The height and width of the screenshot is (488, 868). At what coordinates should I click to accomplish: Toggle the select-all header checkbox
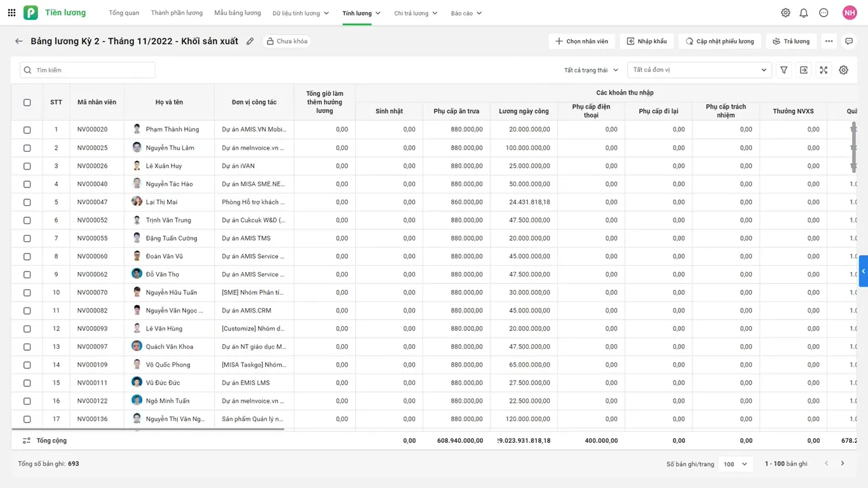pos(27,102)
